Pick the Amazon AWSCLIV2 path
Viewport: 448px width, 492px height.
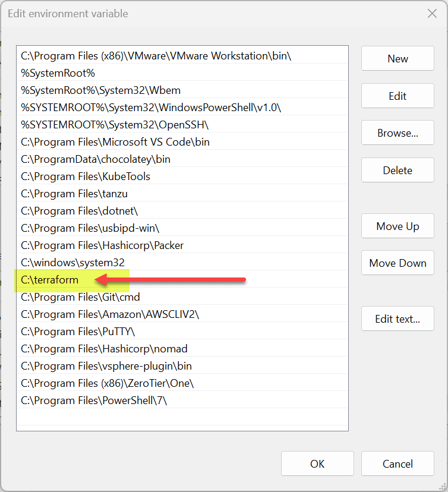pyautogui.click(x=110, y=314)
